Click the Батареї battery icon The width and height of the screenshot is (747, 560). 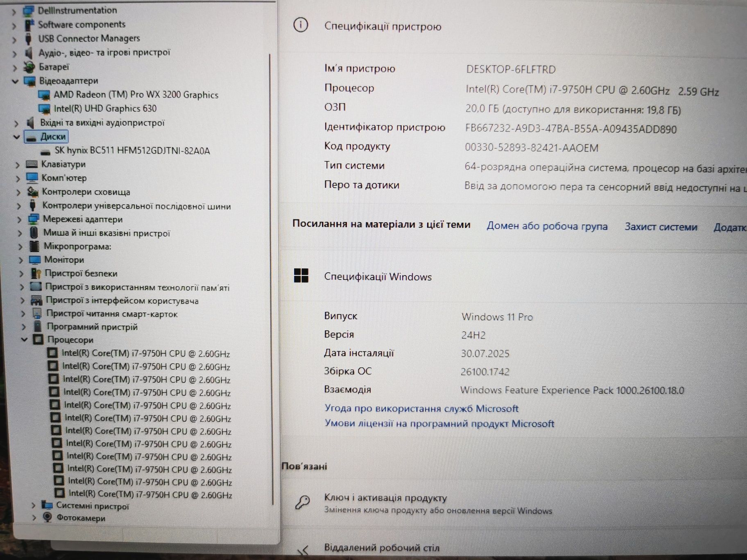pos(29,67)
